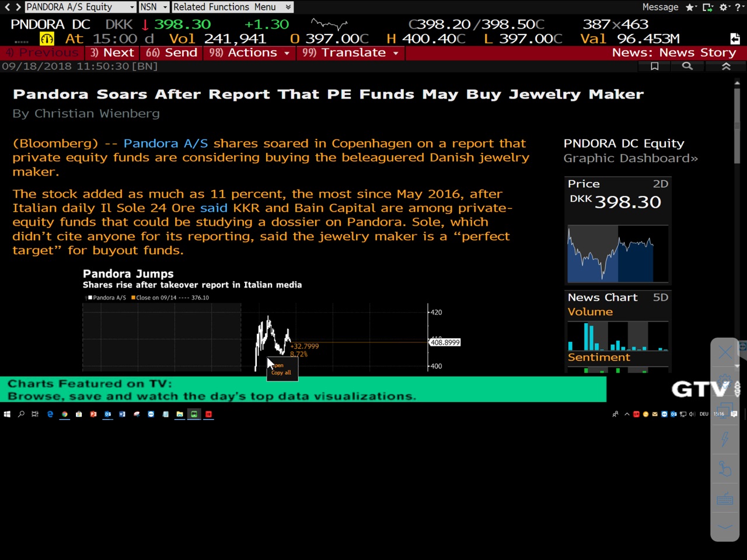Viewport: 747px width, 560px height.
Task: Click the double-chevron collapse icon
Action: click(x=726, y=66)
